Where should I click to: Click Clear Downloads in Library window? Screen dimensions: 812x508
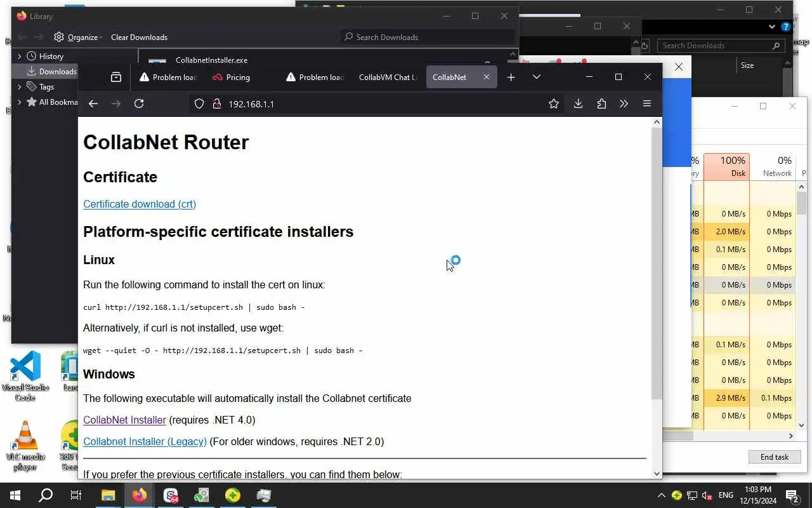coord(139,37)
